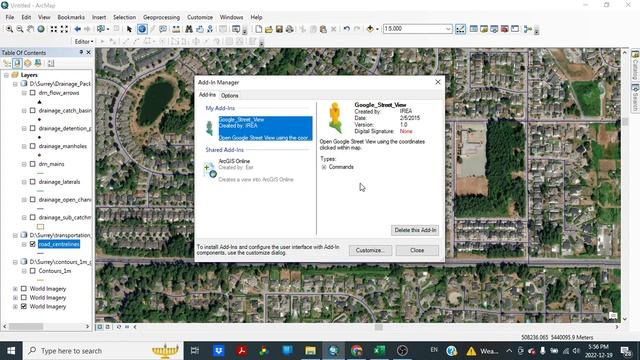Switch to List By Selection

tap(38, 63)
